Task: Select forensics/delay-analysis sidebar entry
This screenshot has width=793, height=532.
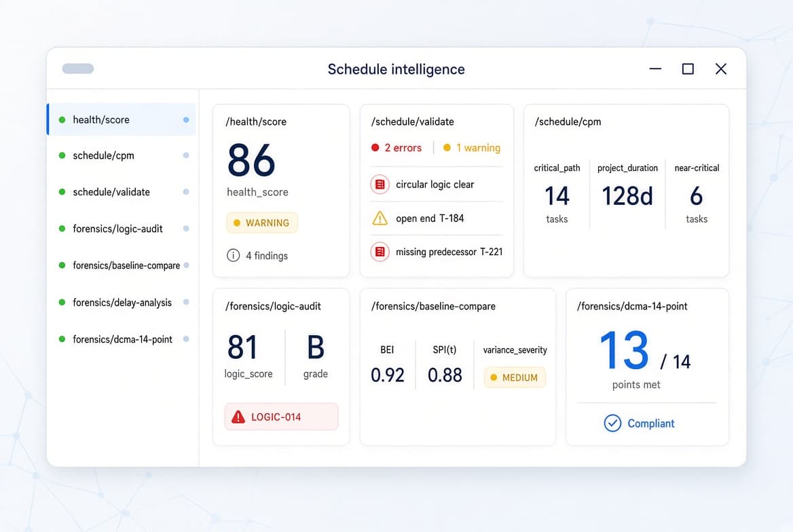Action: coord(122,303)
